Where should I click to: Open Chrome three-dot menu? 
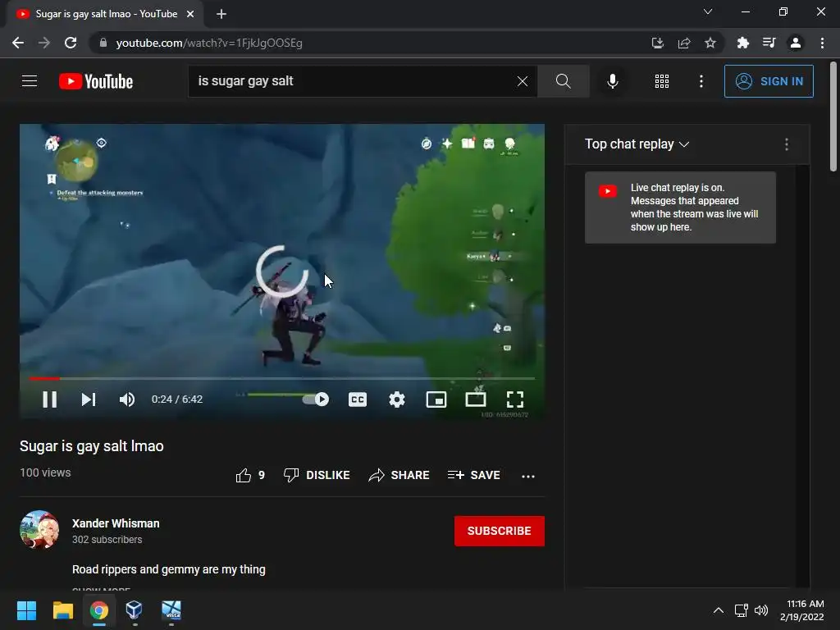822,43
